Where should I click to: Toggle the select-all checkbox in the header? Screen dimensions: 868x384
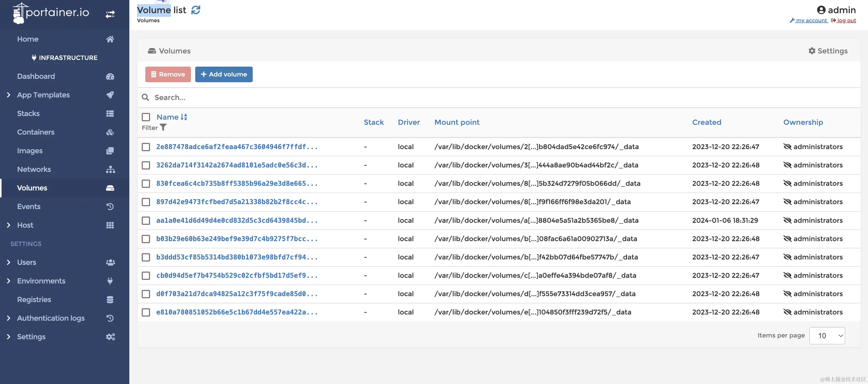click(146, 117)
